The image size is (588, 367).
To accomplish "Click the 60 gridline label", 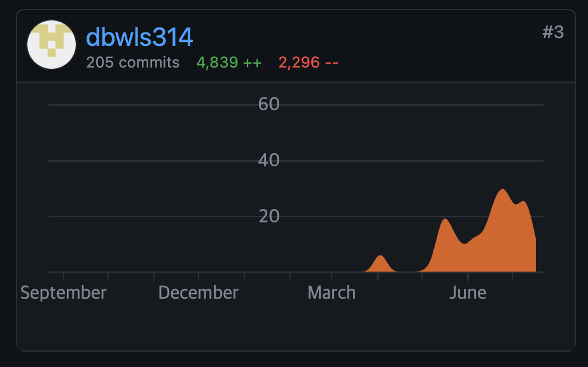I will click(x=270, y=104).
